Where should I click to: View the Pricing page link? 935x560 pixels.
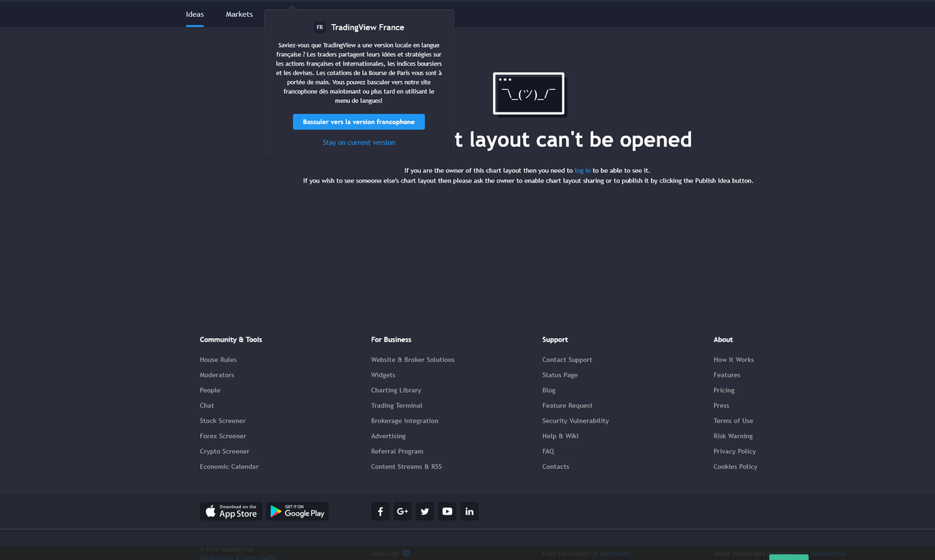[724, 390]
